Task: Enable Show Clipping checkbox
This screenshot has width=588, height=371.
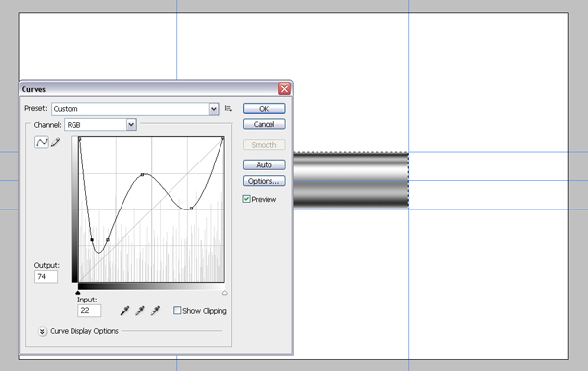Action: (177, 310)
